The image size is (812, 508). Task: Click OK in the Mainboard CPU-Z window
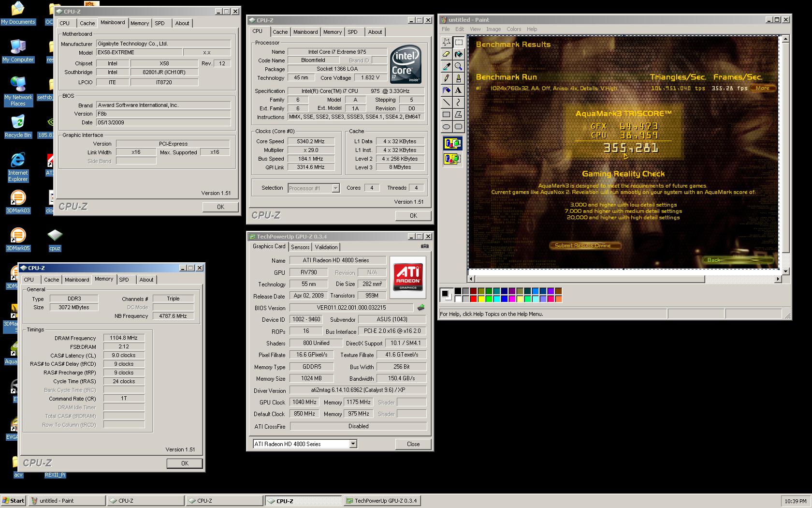coord(220,207)
